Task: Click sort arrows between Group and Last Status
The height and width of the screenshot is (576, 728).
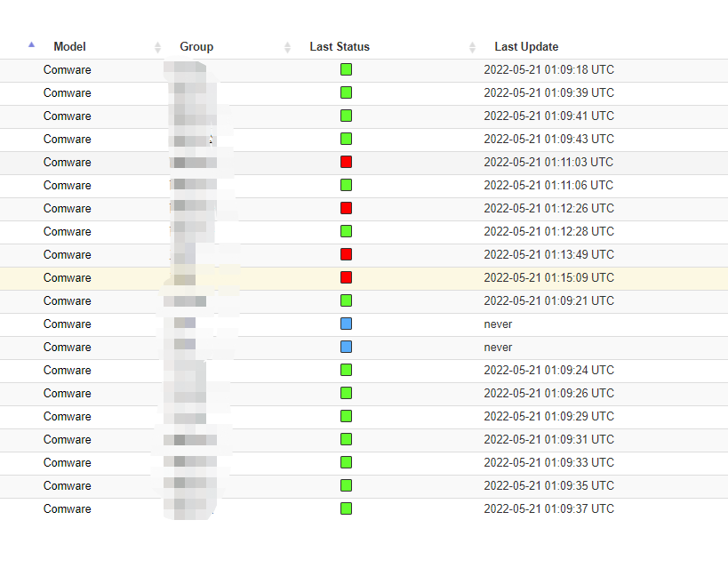Action: [x=287, y=47]
